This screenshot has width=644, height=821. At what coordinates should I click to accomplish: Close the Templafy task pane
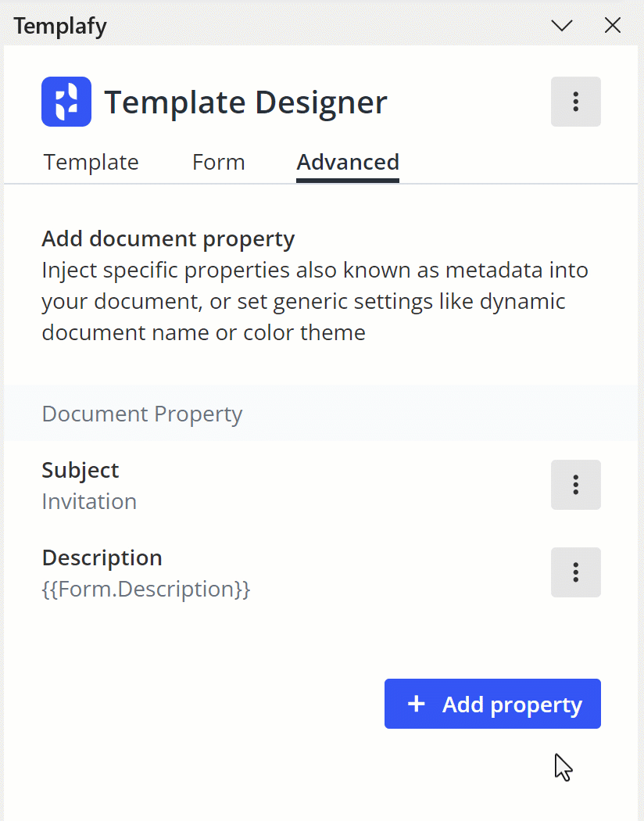point(613,25)
